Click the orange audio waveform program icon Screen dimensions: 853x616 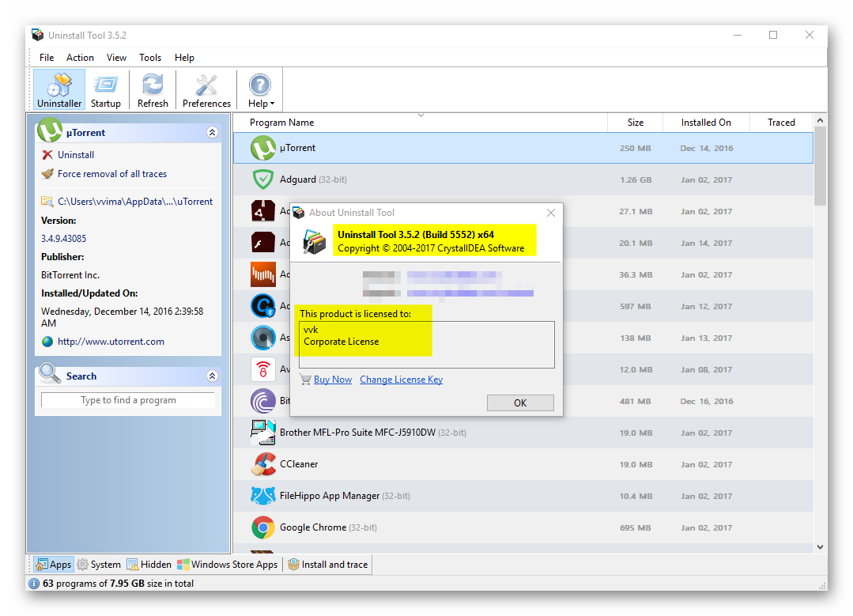263,275
